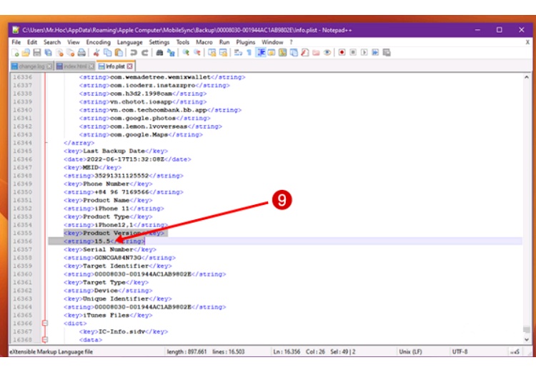The height and width of the screenshot is (392, 536).
Task: Click the Copy toolbar icon
Action: [x=107, y=53]
